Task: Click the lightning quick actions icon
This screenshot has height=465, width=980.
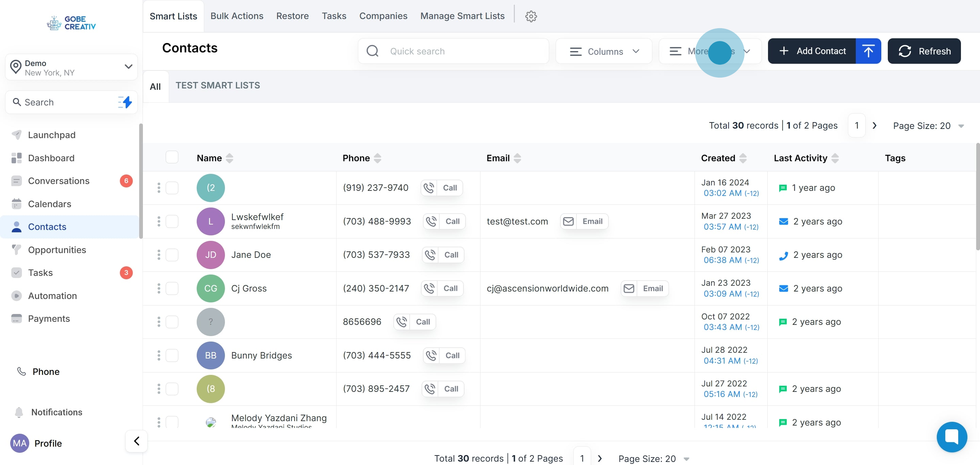Action: 125,102
